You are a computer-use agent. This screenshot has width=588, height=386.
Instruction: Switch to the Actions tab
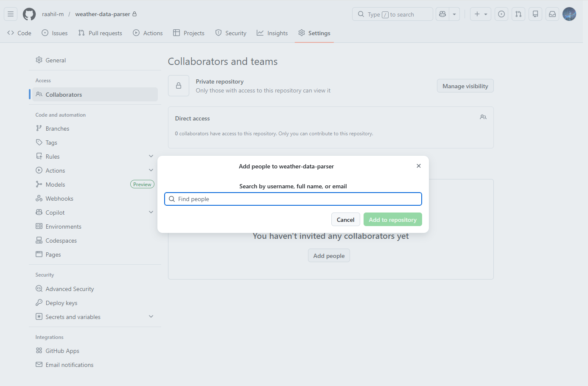click(x=148, y=33)
